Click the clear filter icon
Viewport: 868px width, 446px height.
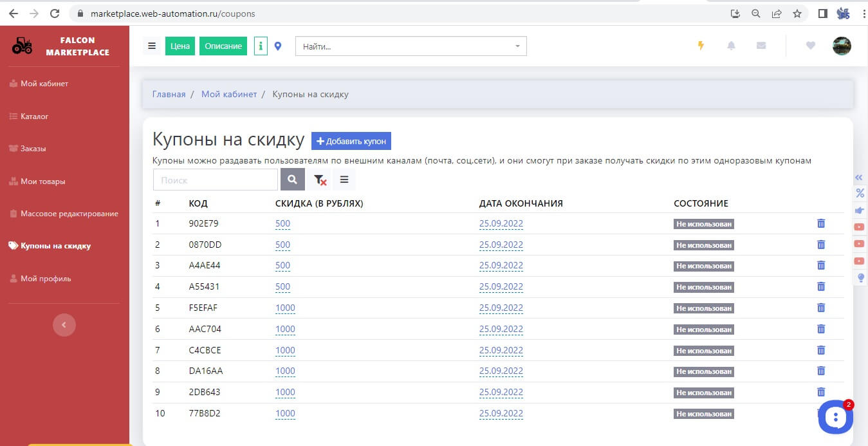[x=319, y=180]
